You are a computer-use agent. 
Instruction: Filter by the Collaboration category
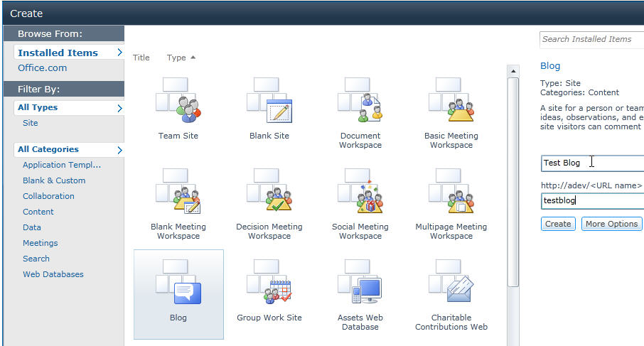(48, 196)
